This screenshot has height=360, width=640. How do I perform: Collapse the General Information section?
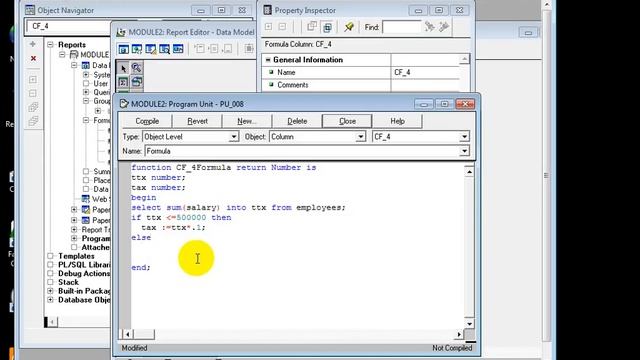coord(268,60)
